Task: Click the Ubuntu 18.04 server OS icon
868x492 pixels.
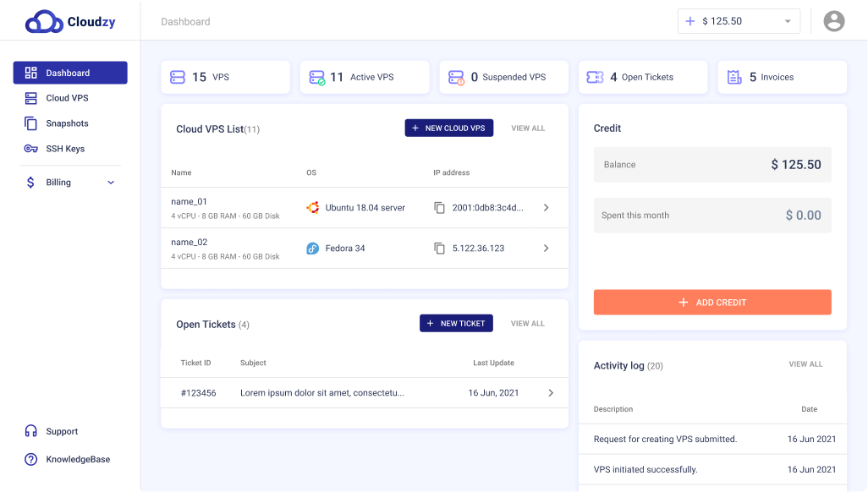Action: [314, 207]
